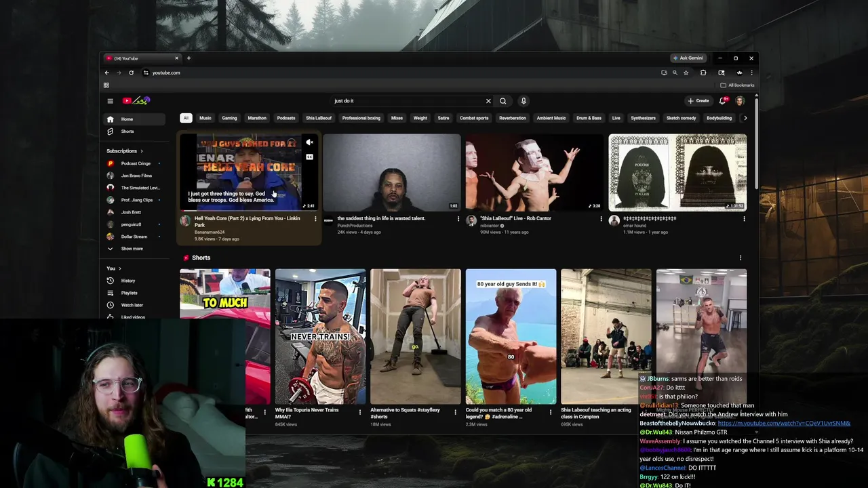Image resolution: width=868 pixels, height=488 pixels.
Task: Open Dollar Stream channel
Action: click(x=134, y=237)
